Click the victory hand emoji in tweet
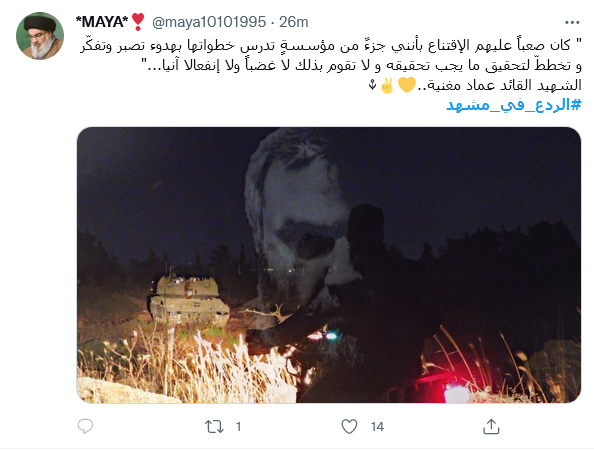The height and width of the screenshot is (451, 594). pos(387,86)
